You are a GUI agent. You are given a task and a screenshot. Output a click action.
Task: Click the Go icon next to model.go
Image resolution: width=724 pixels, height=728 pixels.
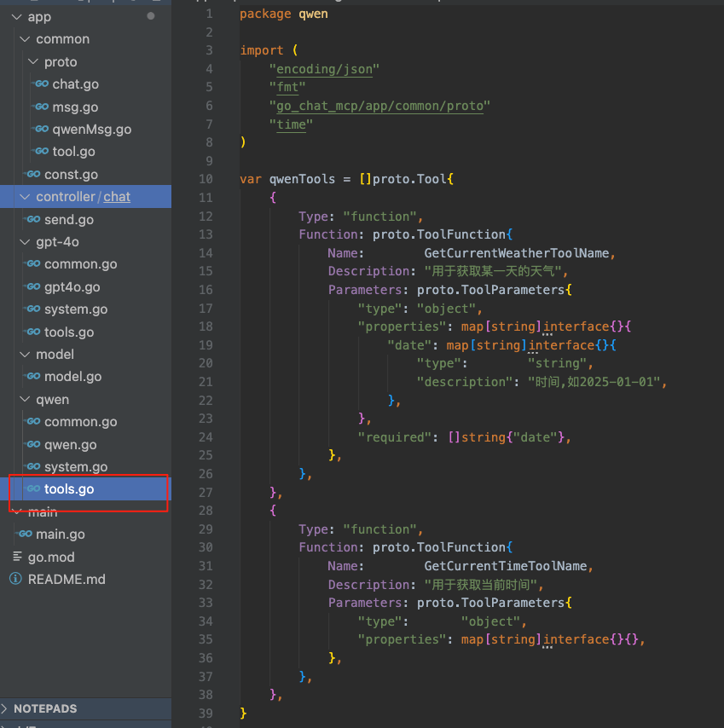coord(32,376)
